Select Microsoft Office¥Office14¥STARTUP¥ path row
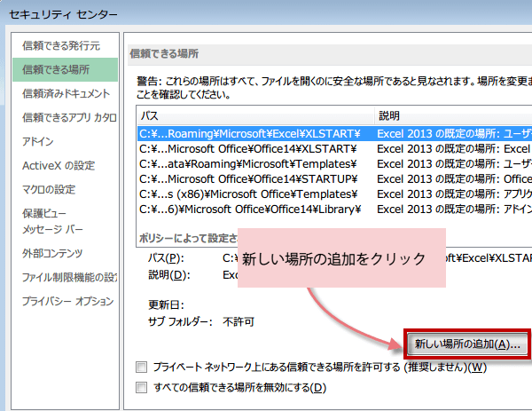 click(334, 178)
